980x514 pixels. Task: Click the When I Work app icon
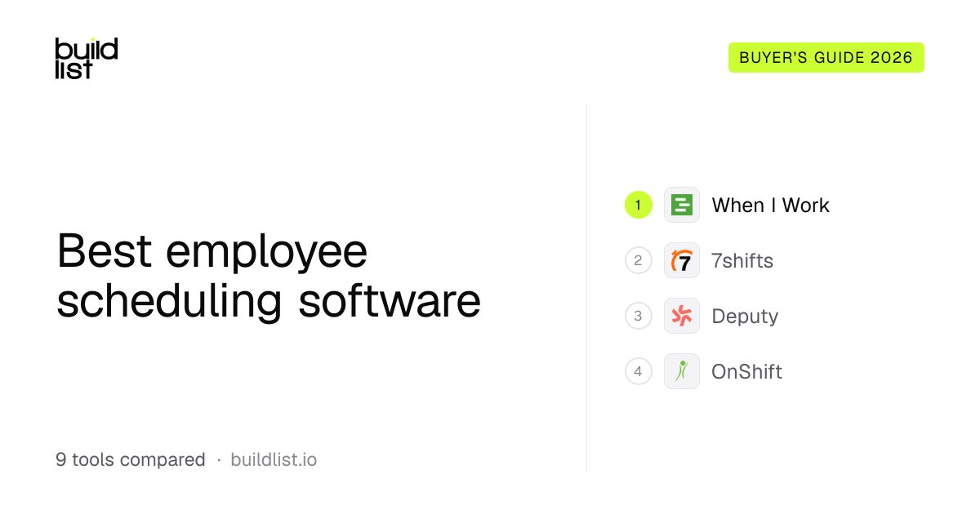(x=682, y=205)
